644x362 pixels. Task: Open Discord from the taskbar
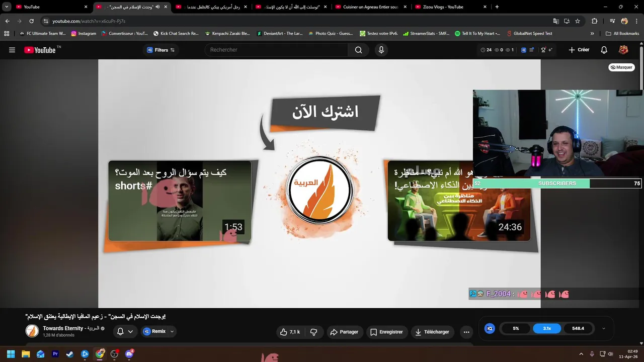[x=129, y=354]
